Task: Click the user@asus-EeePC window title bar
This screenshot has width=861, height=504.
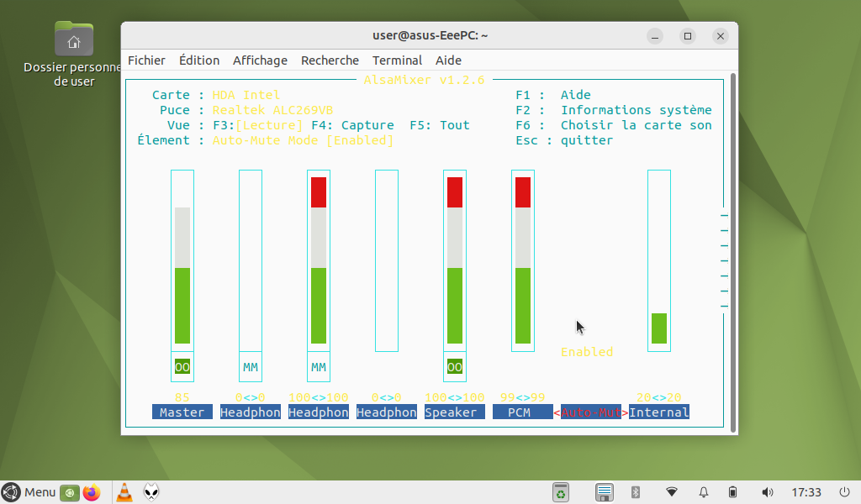Action: coord(430,35)
